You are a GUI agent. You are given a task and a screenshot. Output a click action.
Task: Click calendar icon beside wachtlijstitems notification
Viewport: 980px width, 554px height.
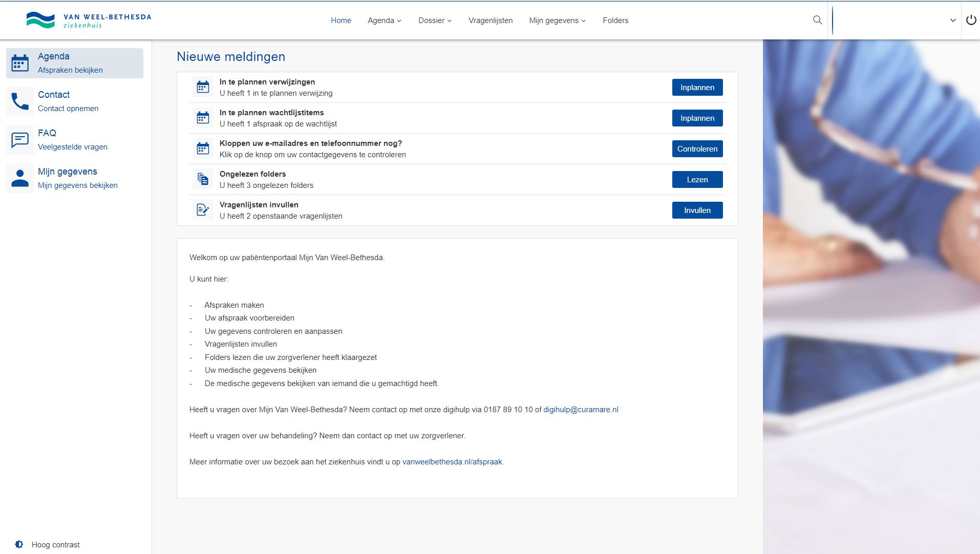click(x=203, y=118)
